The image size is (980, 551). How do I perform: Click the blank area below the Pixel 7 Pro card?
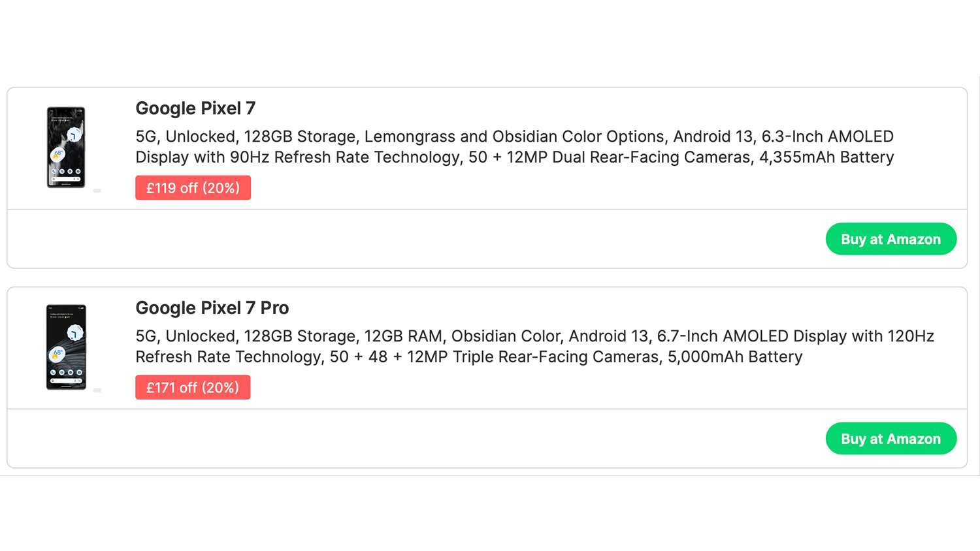[487, 512]
